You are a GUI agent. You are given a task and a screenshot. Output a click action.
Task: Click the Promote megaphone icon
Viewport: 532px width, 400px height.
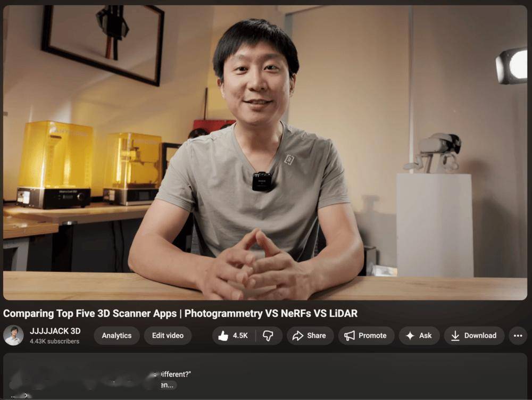pyautogui.click(x=350, y=336)
